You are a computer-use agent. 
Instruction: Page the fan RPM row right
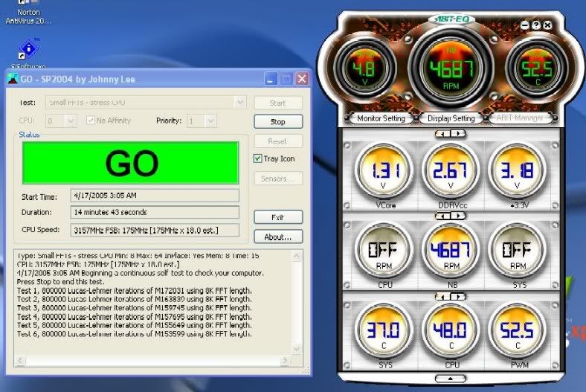pos(458,216)
